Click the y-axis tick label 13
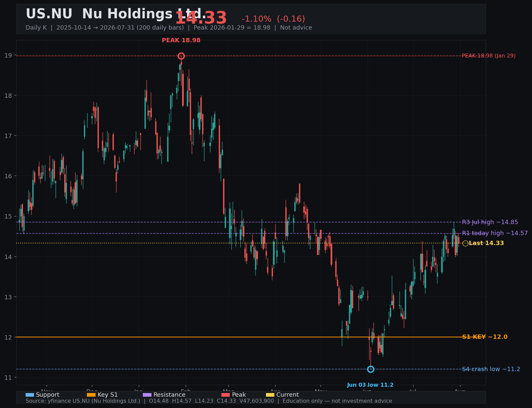 click(x=8, y=297)
